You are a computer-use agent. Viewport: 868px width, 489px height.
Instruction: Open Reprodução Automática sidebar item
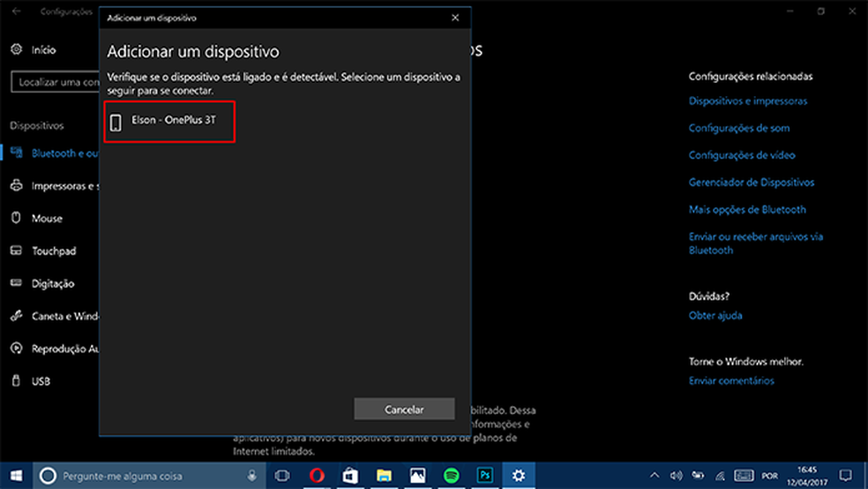[x=64, y=349]
